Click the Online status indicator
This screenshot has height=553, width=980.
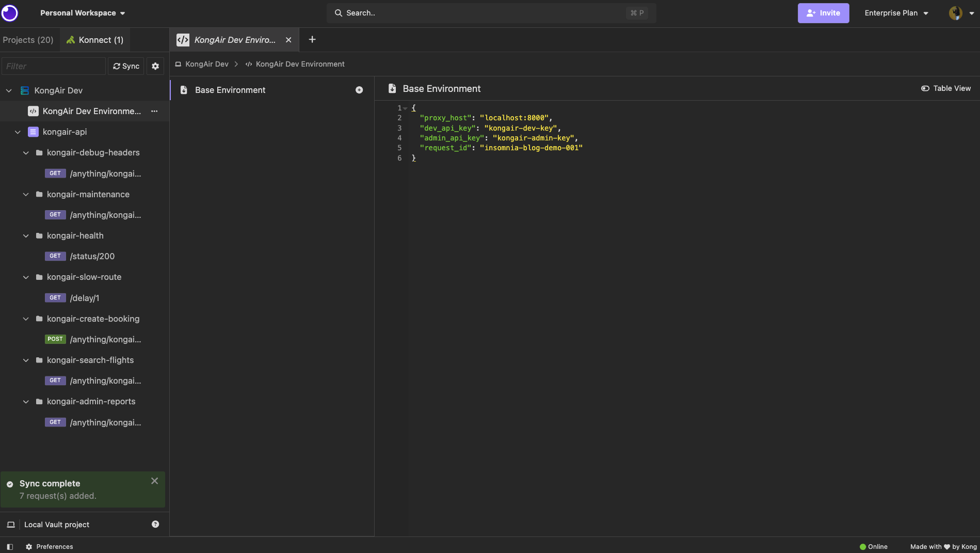[874, 547]
